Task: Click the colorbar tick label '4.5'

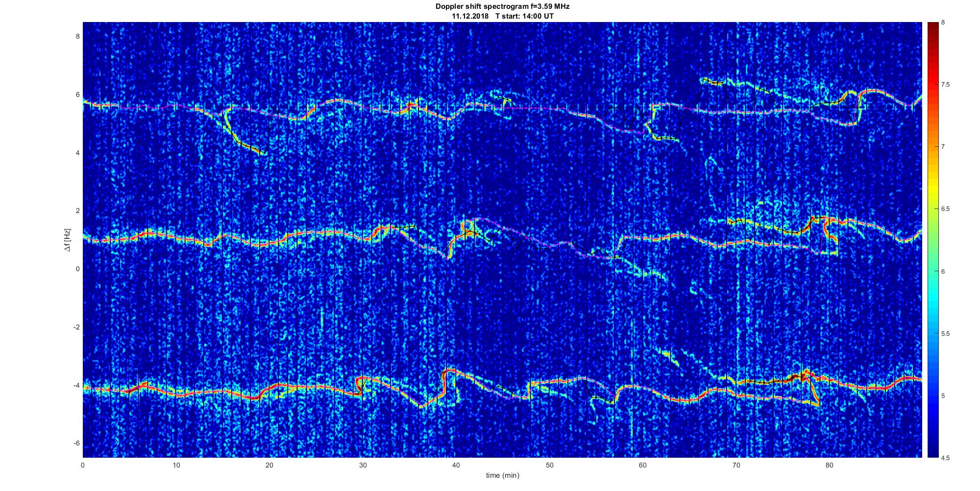Action: click(x=945, y=458)
